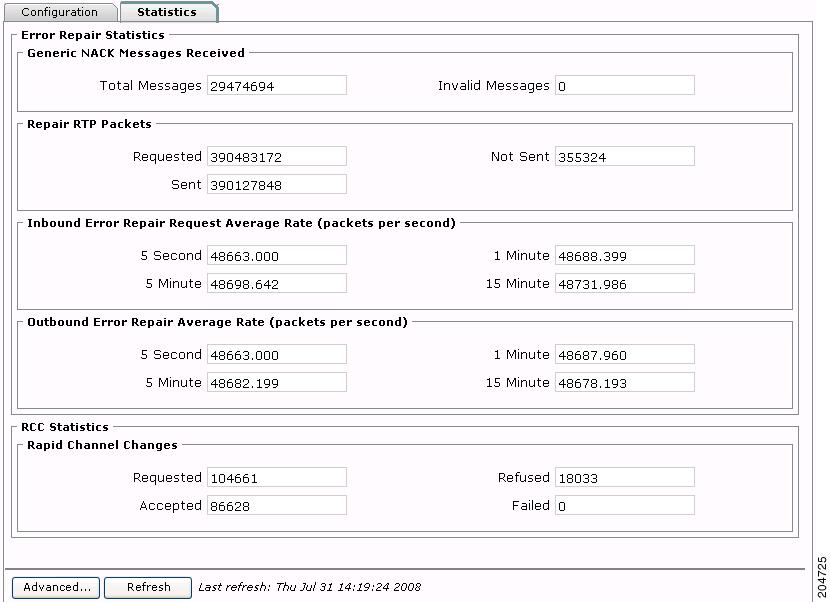Click Inbound 5 Minute rate field
The image size is (830, 602).
[x=277, y=284]
